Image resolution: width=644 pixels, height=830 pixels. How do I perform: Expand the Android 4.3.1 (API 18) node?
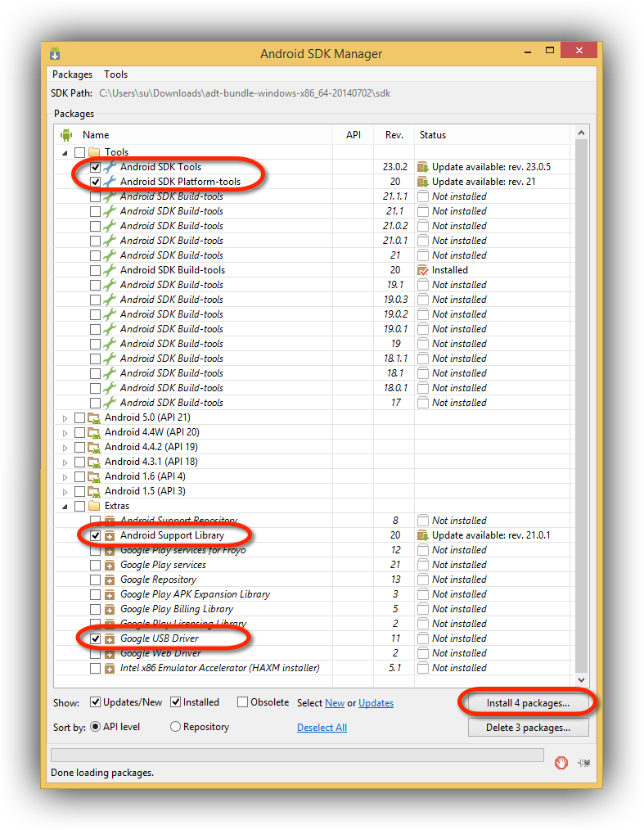[65, 462]
